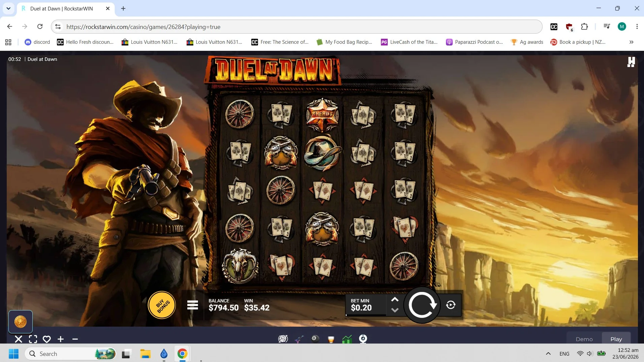Open the guitar category icon
The width and height of the screenshot is (644, 362).
299,339
